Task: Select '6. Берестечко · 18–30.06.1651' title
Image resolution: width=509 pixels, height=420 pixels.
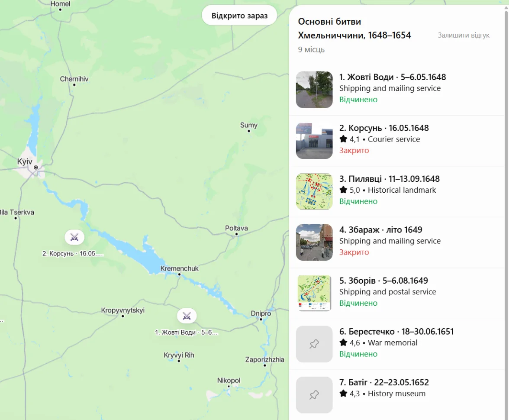Action: (396, 331)
